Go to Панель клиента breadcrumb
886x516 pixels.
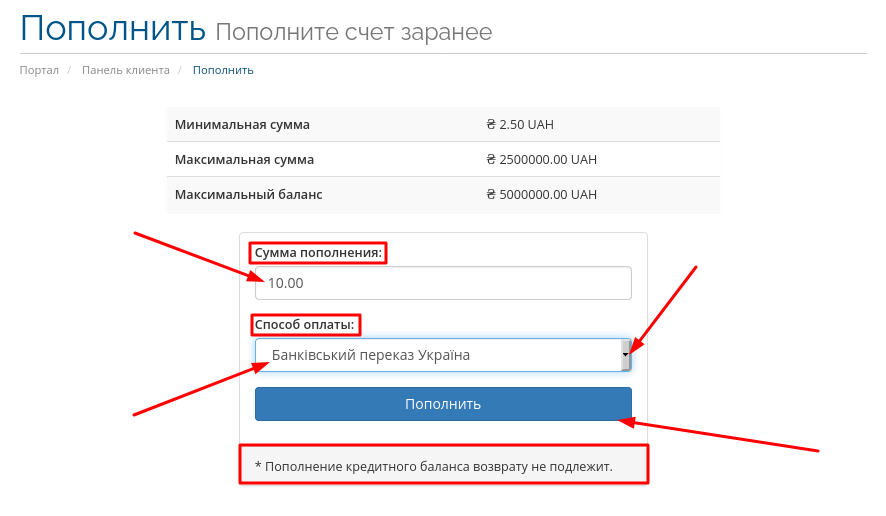[x=125, y=70]
